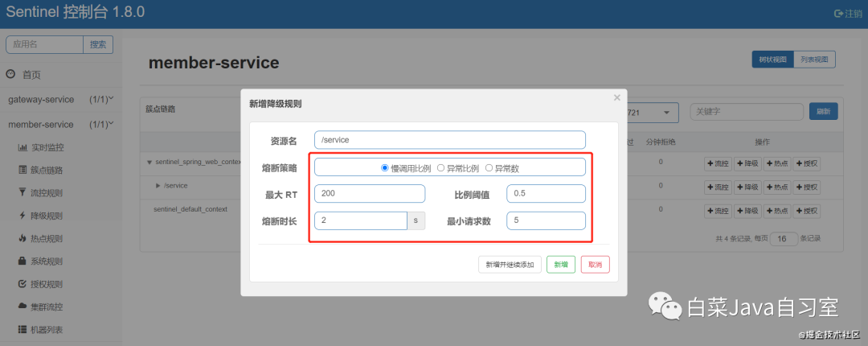Viewport: 868px width, 346px height.
Task: Click +降级 in the /service row
Action: pyautogui.click(x=747, y=187)
